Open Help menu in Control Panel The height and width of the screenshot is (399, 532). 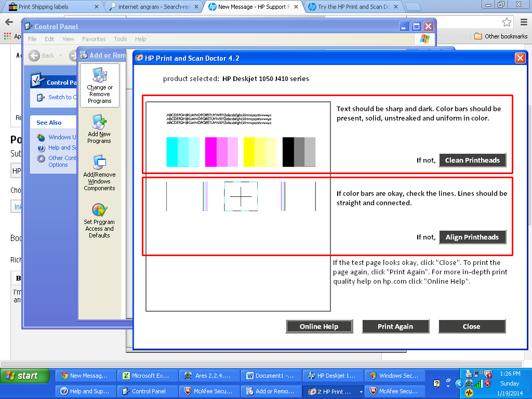(x=140, y=39)
